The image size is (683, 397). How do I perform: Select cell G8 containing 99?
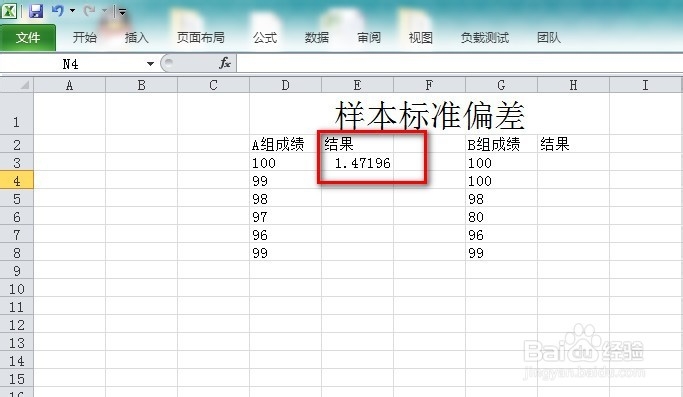pyautogui.click(x=501, y=252)
